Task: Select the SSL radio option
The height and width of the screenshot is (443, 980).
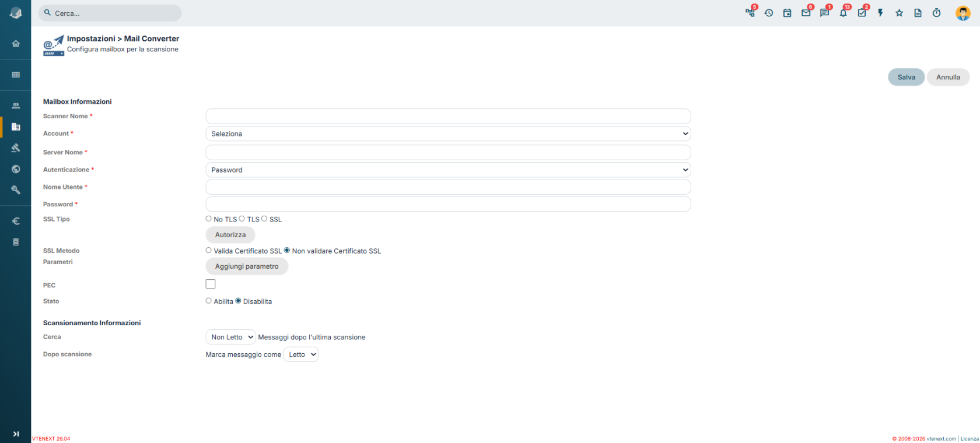Action: pos(264,219)
